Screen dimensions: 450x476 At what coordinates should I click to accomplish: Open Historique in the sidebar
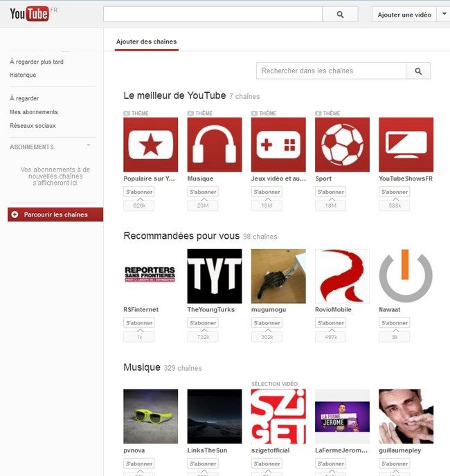tap(23, 75)
